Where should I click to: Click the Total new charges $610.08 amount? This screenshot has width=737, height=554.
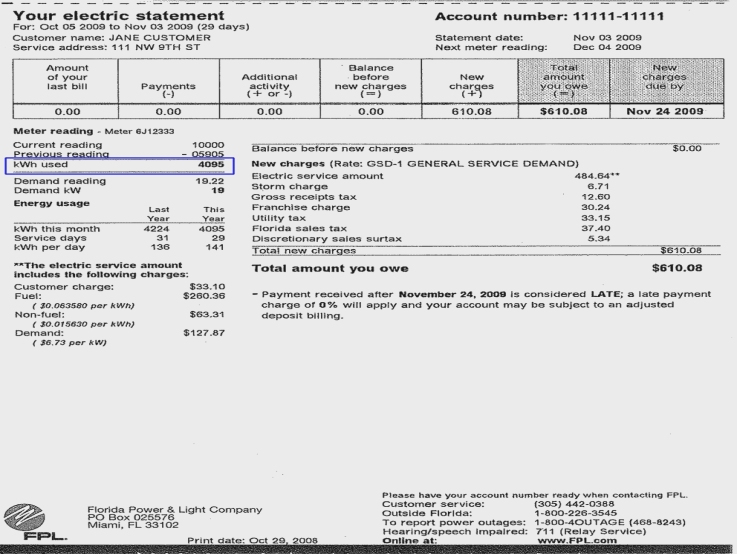(x=681, y=250)
